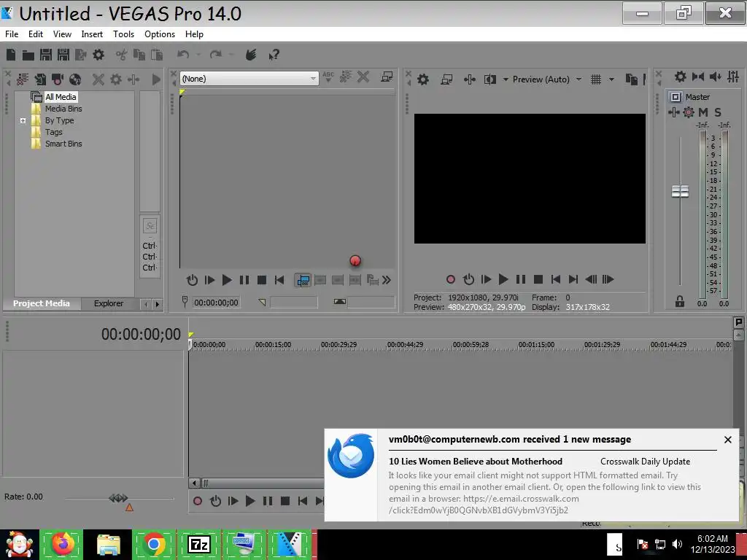Viewport: 747px width, 560px height.
Task: Open Project Properties gear in main toolbar
Action: pos(98,55)
